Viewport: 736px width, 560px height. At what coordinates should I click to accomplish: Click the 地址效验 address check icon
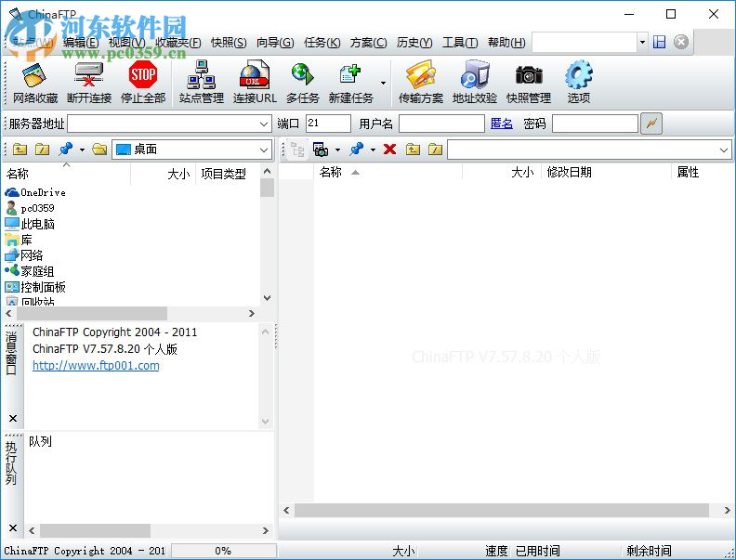(475, 83)
